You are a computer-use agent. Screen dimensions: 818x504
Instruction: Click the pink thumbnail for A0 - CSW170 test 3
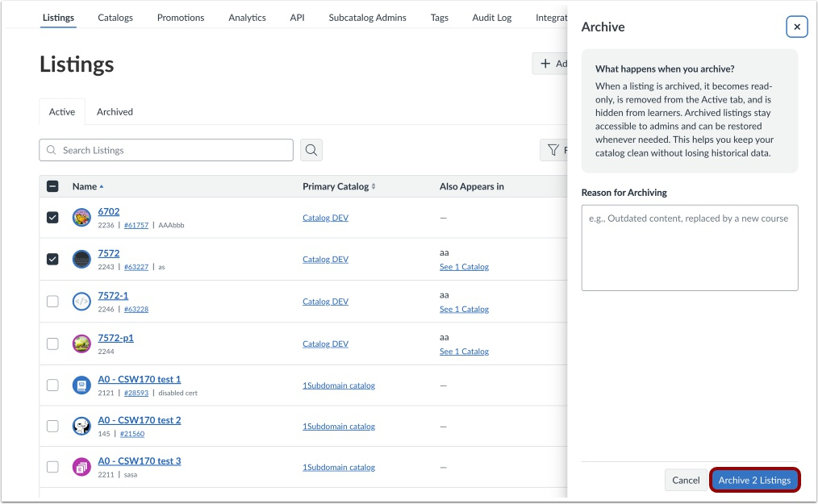(x=81, y=467)
